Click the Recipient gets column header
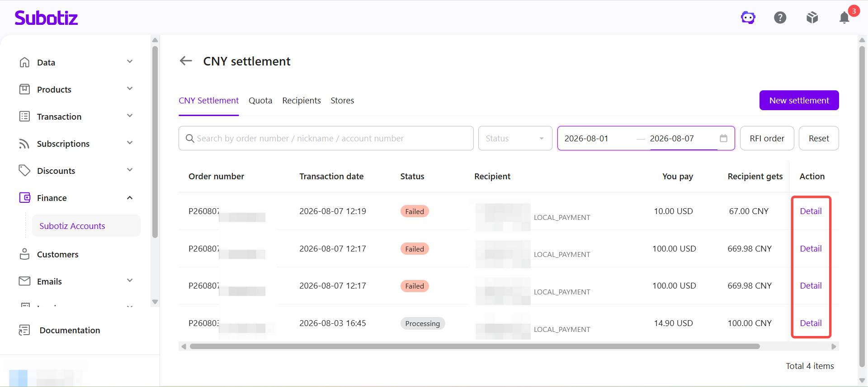This screenshot has width=868, height=387. [x=755, y=176]
